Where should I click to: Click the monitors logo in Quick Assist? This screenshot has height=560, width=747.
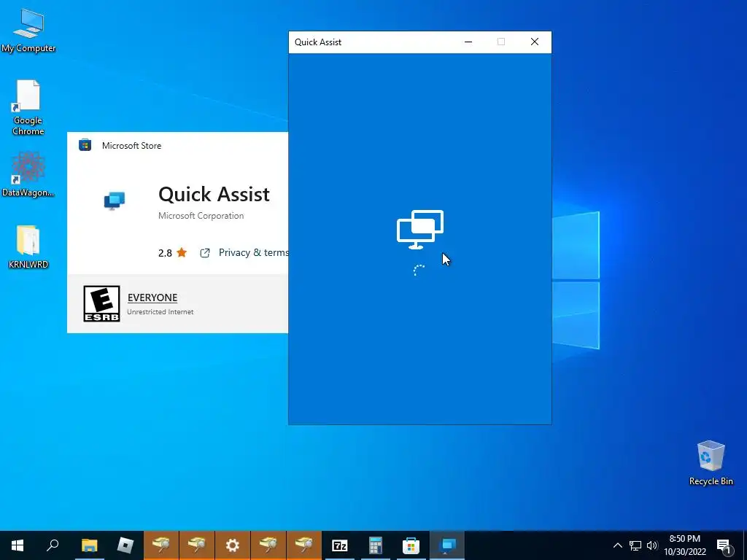(420, 230)
